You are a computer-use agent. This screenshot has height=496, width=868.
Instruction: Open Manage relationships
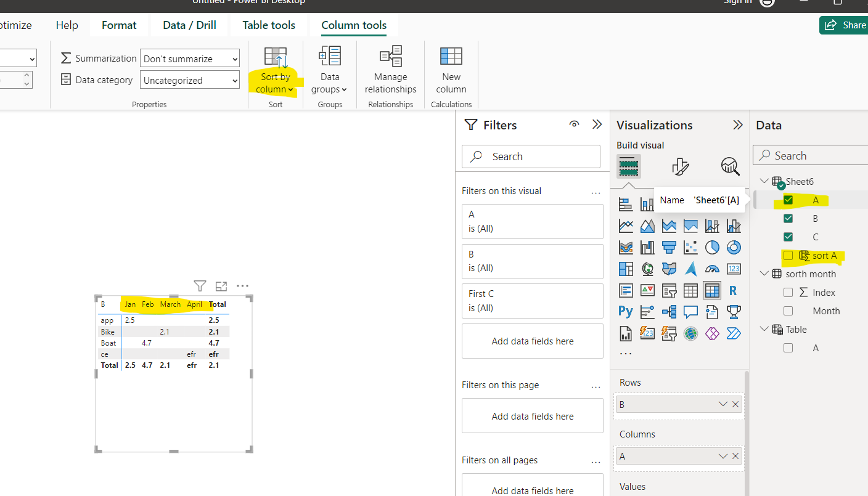pos(390,69)
